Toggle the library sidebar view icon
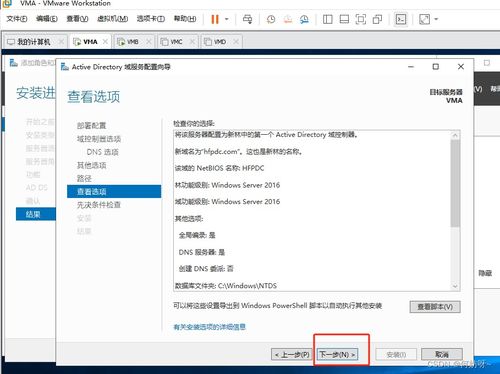Viewport: 500px width, 374px height. (x=328, y=19)
